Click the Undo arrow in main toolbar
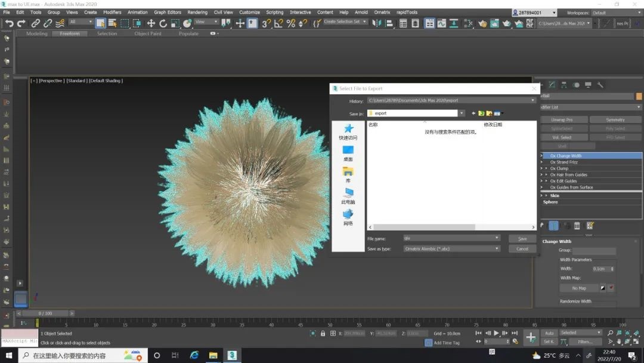This screenshot has height=363, width=644. point(9,23)
